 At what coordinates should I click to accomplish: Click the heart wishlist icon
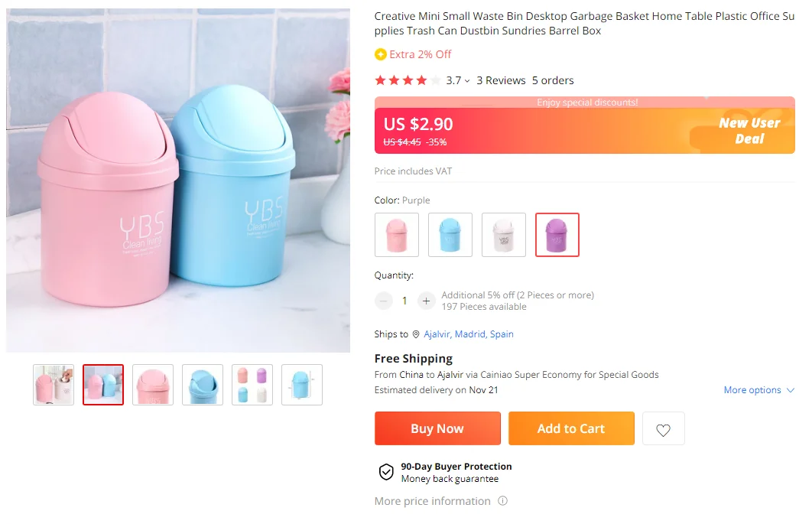click(x=663, y=429)
